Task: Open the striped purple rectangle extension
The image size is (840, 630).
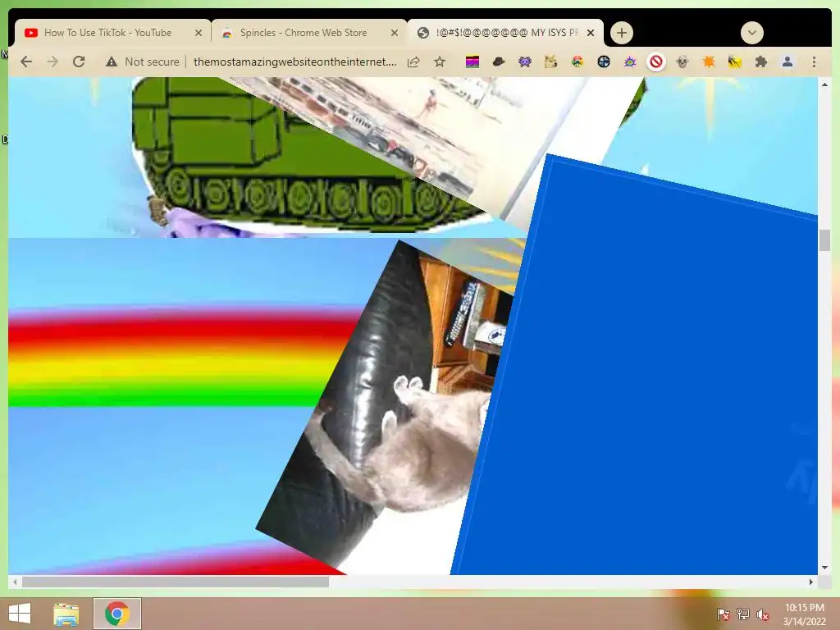Action: (472, 62)
